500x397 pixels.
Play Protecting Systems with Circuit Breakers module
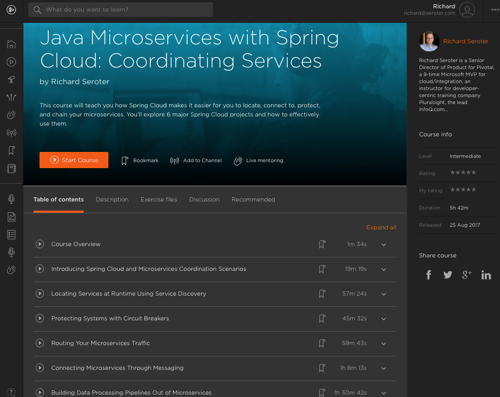pyautogui.click(x=40, y=318)
